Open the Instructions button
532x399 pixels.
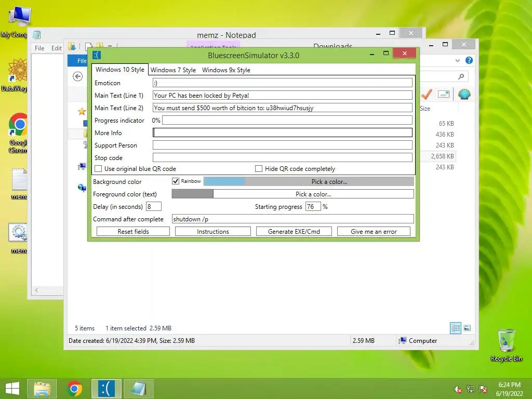[x=212, y=231]
